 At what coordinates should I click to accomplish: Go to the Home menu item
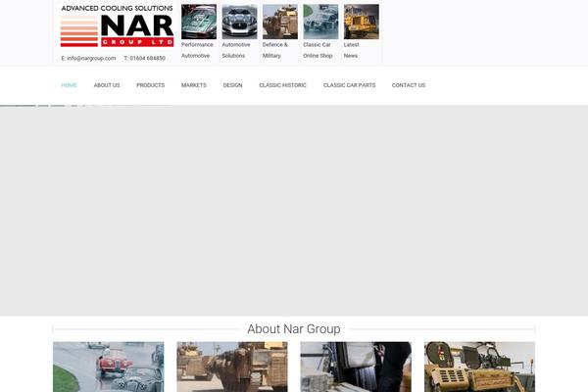coord(69,85)
